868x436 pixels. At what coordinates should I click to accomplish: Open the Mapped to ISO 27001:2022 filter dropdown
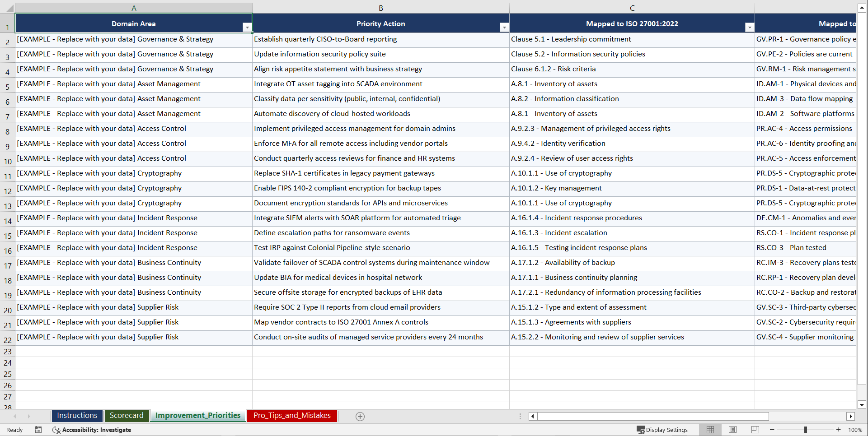point(750,28)
